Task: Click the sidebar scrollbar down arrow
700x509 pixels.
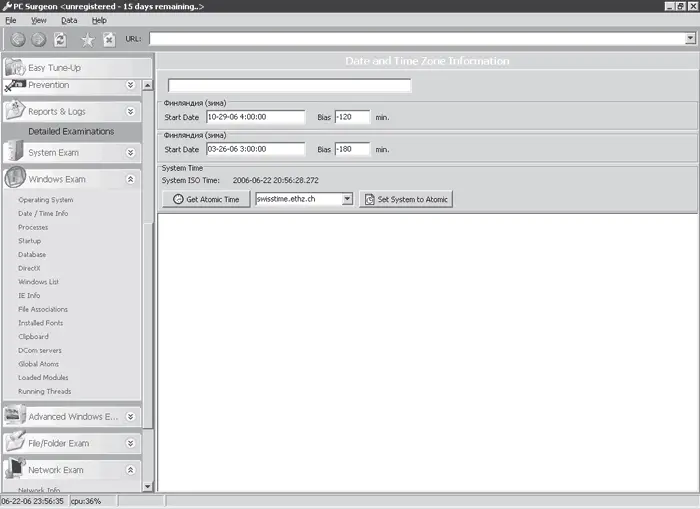Action: tap(148, 486)
